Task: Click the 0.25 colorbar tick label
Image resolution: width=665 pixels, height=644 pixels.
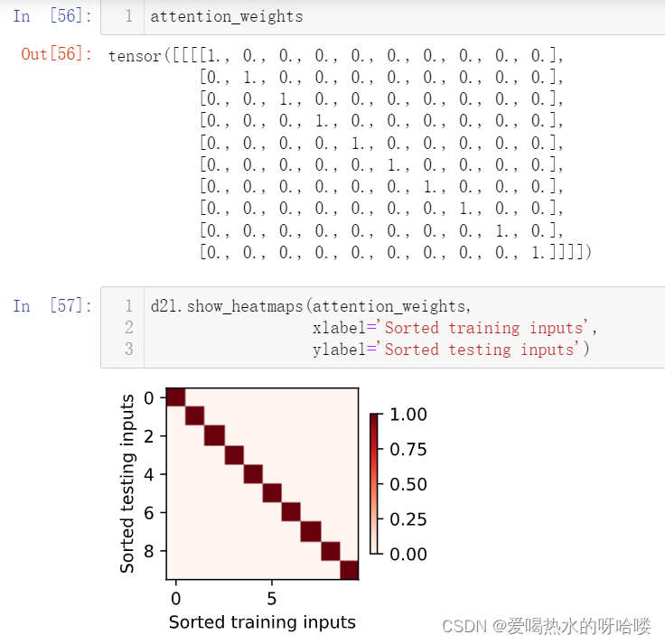Action: point(408,519)
